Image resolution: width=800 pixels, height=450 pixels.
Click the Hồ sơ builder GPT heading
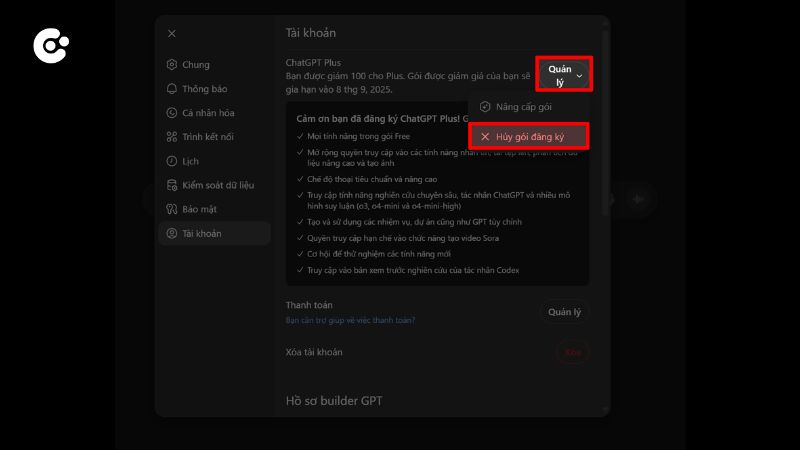334,401
